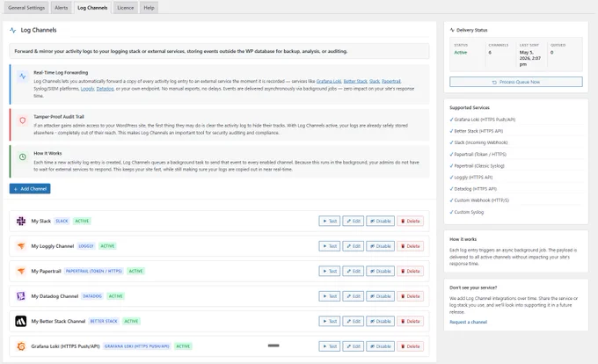Screen dimensions: 598x364
Task: Disable the My Slack channel
Action: 380,221
